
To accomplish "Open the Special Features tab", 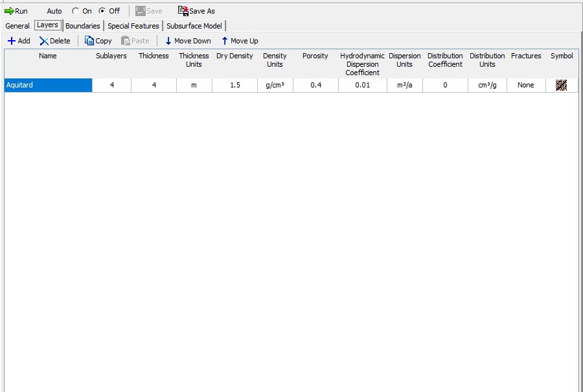I will [133, 26].
